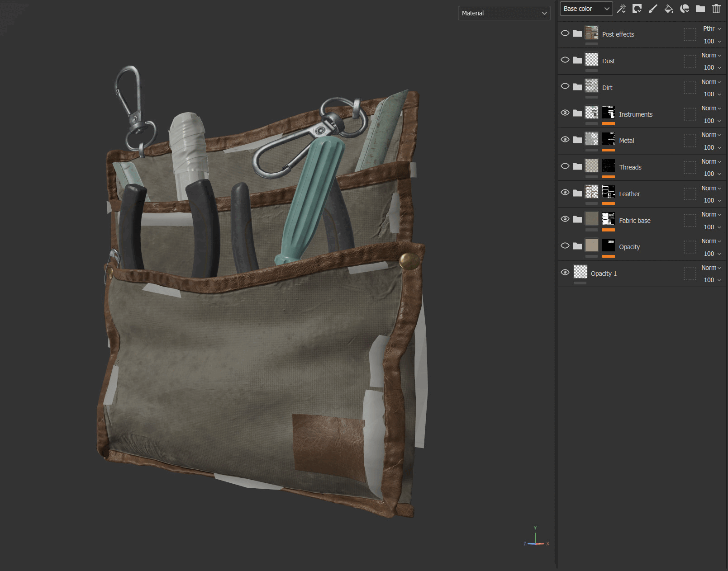Click folder icon of Fabric base layer
The height and width of the screenshot is (571, 728).
pos(577,219)
